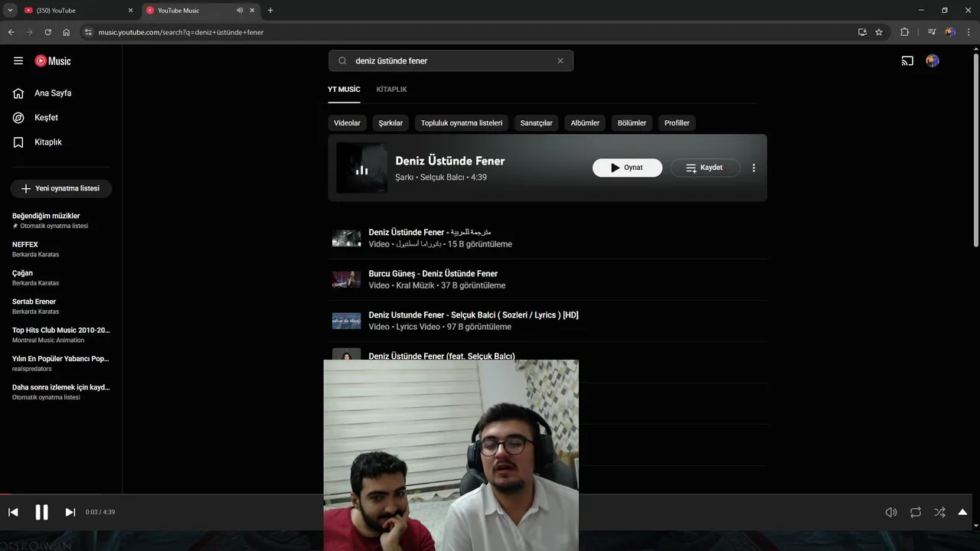Filter results by Albümler
Screen dimensions: 980x551
tap(585, 122)
